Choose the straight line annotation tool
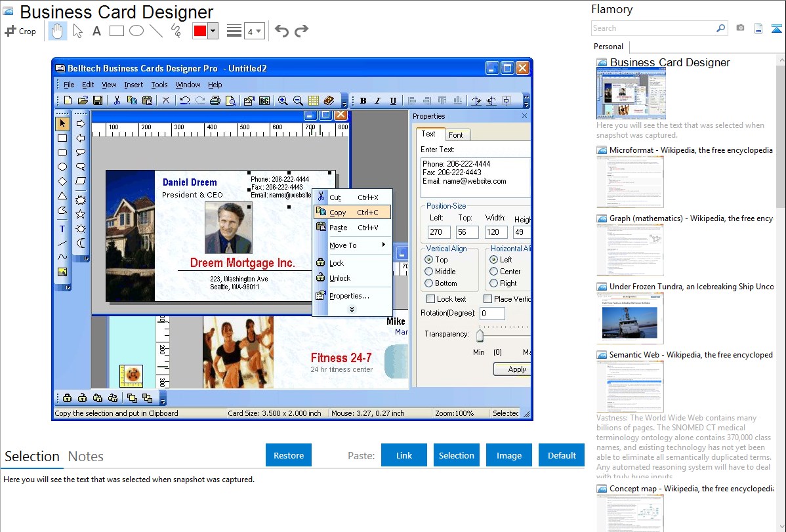The height and width of the screenshot is (532, 786). point(156,31)
